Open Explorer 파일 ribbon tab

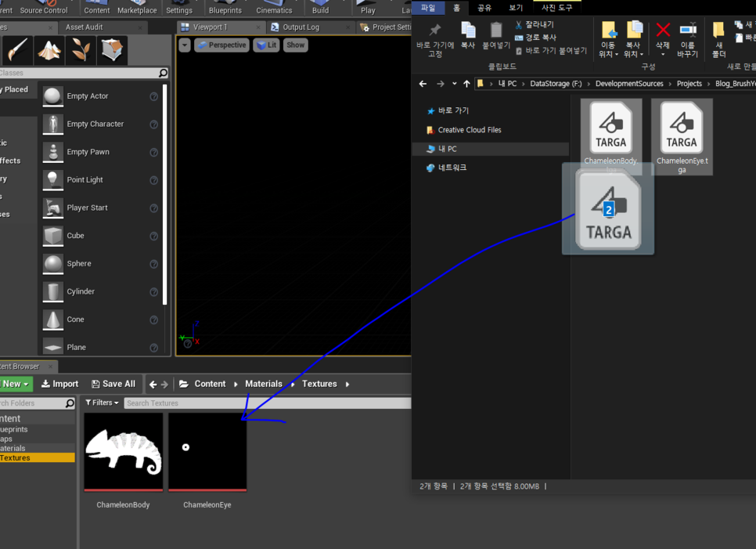click(428, 8)
